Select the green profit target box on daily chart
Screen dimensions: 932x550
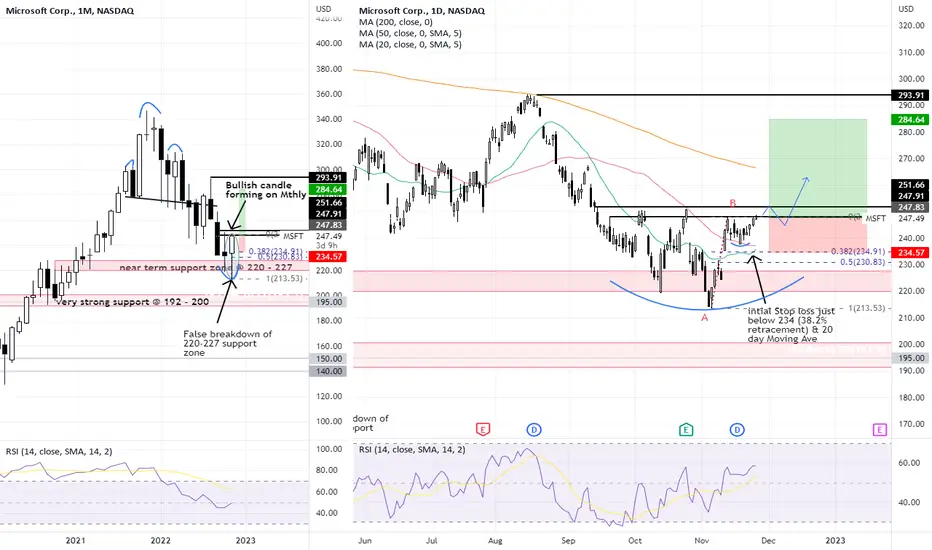tap(818, 166)
